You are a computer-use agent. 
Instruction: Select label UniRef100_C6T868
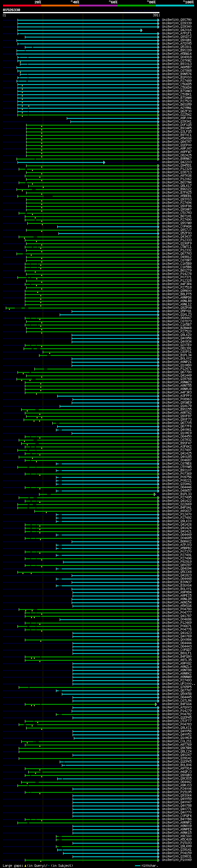[177, 71]
